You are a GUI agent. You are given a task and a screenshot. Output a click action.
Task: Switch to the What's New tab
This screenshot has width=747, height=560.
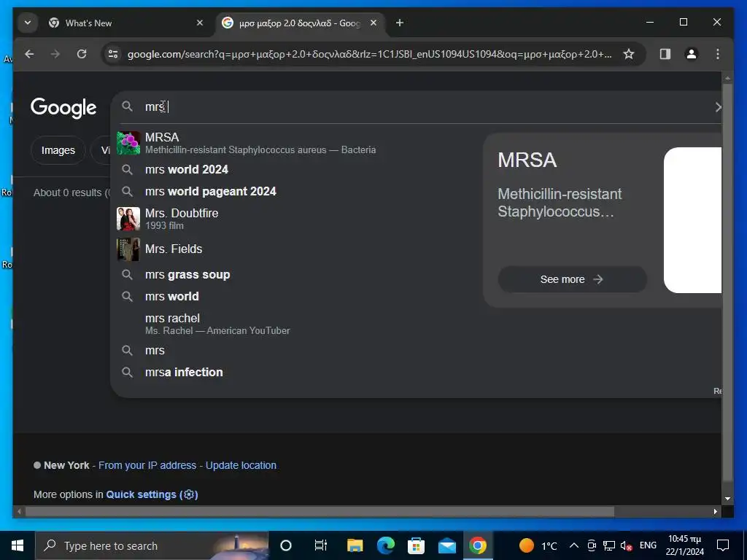[x=126, y=23]
